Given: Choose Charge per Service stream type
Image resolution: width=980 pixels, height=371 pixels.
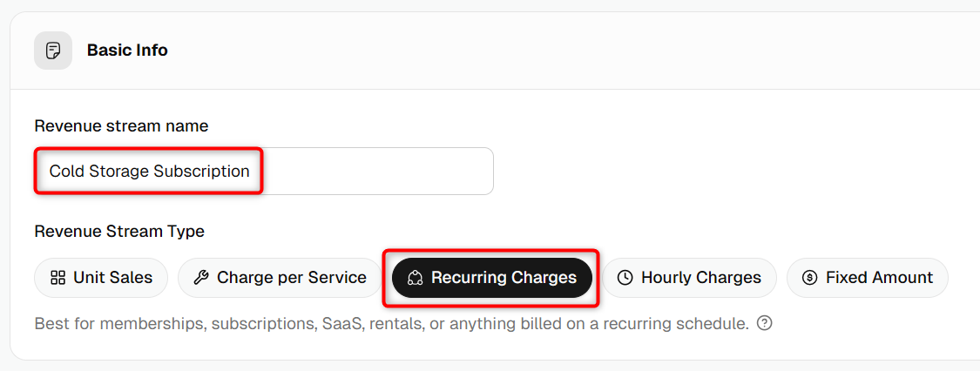Looking at the screenshot, I should point(280,278).
